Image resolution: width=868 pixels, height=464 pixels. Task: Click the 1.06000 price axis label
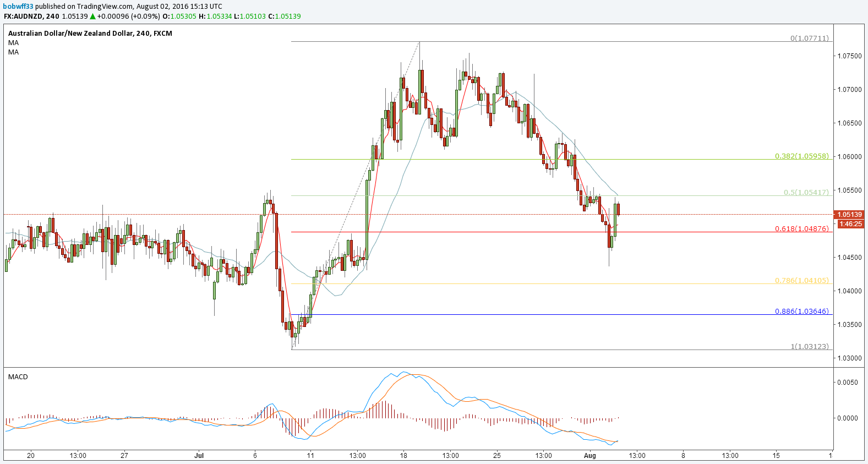coord(850,157)
